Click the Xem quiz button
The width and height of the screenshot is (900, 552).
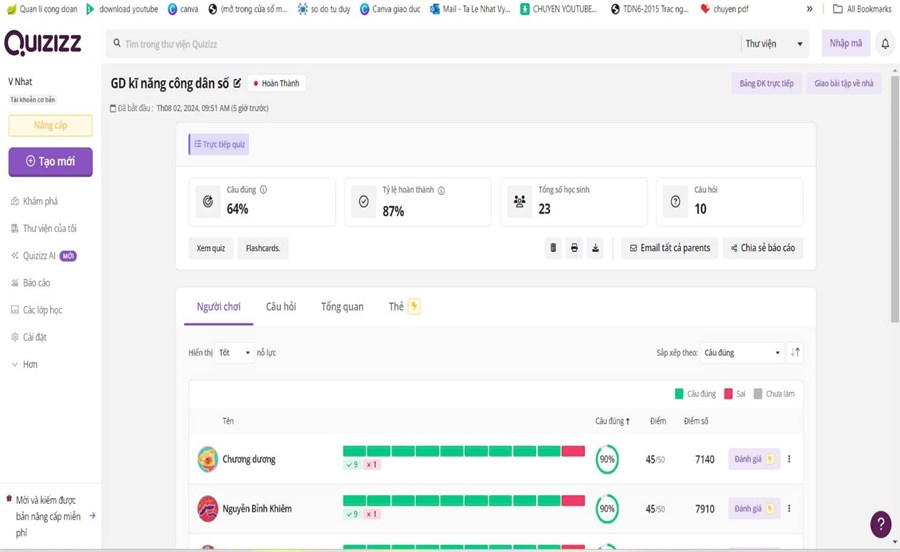211,248
